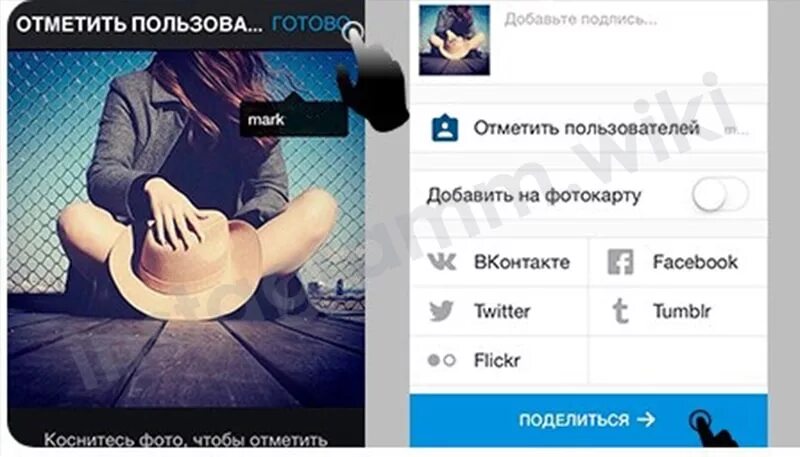This screenshot has height=457, width=800.
Task: Click the Flickr dots icon
Action: click(441, 361)
